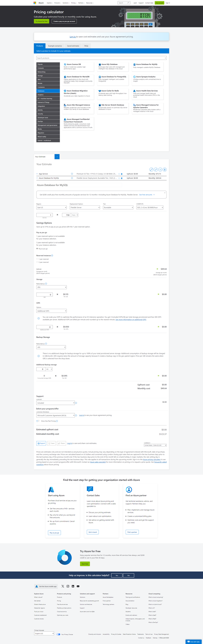The height and width of the screenshot is (644, 203).
Task: Select the Pay as you go radio button
Action: tap(37, 249)
